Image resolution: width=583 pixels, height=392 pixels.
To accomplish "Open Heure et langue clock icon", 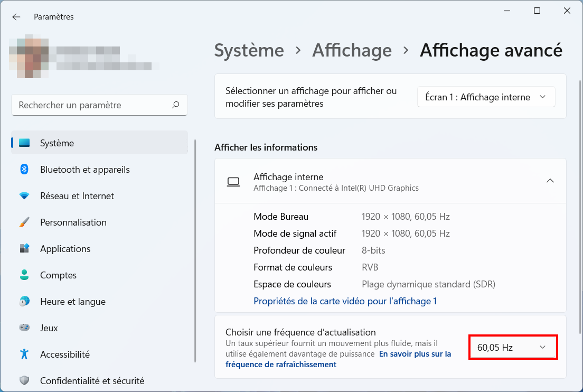I will pyautogui.click(x=24, y=301).
